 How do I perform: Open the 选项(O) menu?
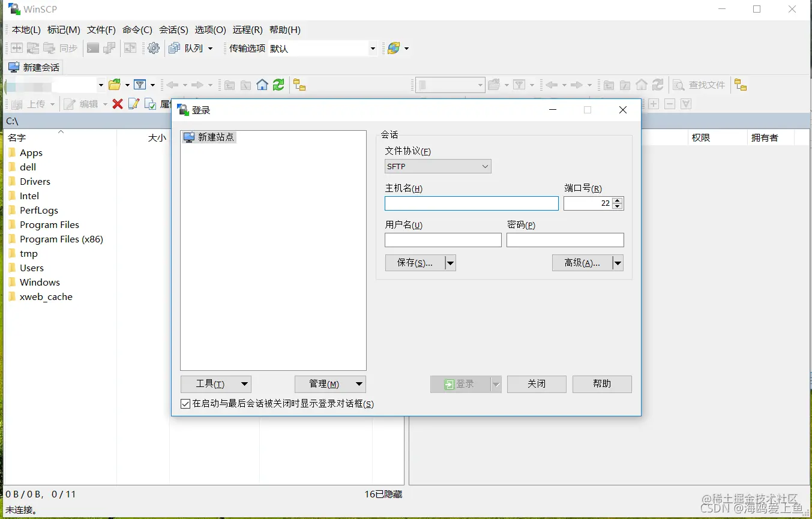(210, 29)
